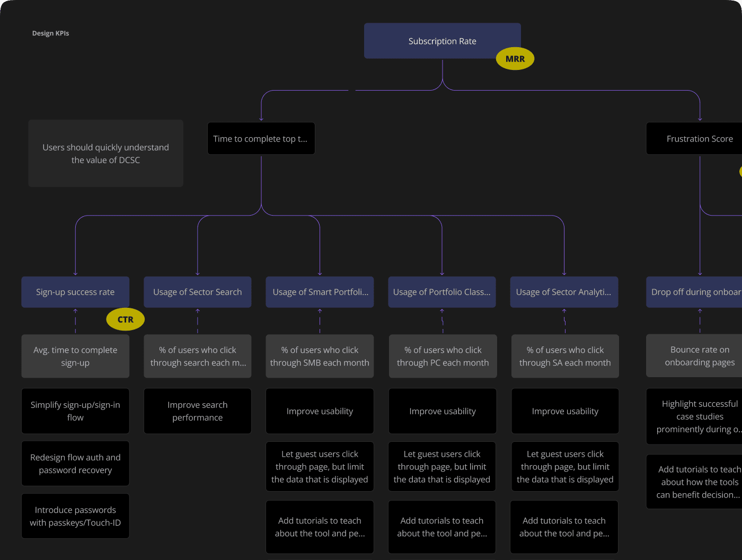Select the 'Usage of Portfolio Class...' node
Image resolution: width=742 pixels, height=560 pixels.
tap(442, 292)
